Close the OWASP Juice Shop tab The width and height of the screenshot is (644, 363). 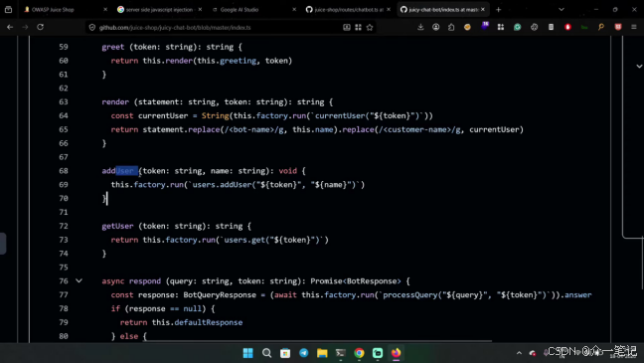click(105, 10)
